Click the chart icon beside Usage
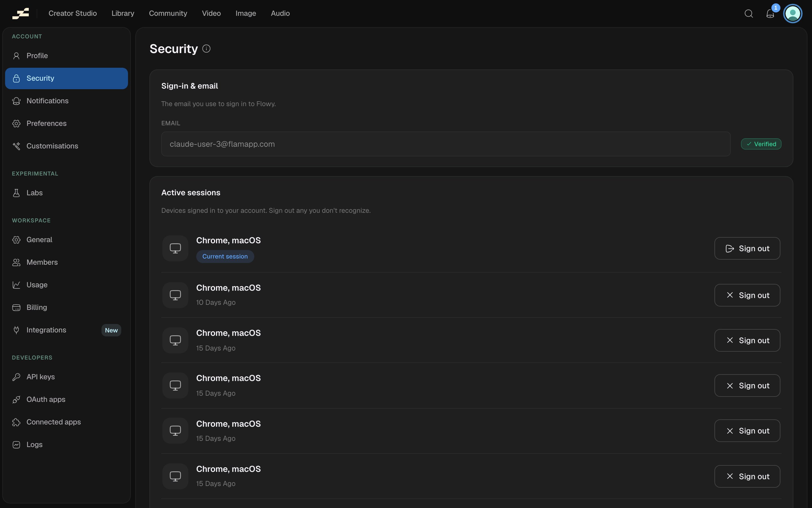812x508 pixels. tap(16, 285)
